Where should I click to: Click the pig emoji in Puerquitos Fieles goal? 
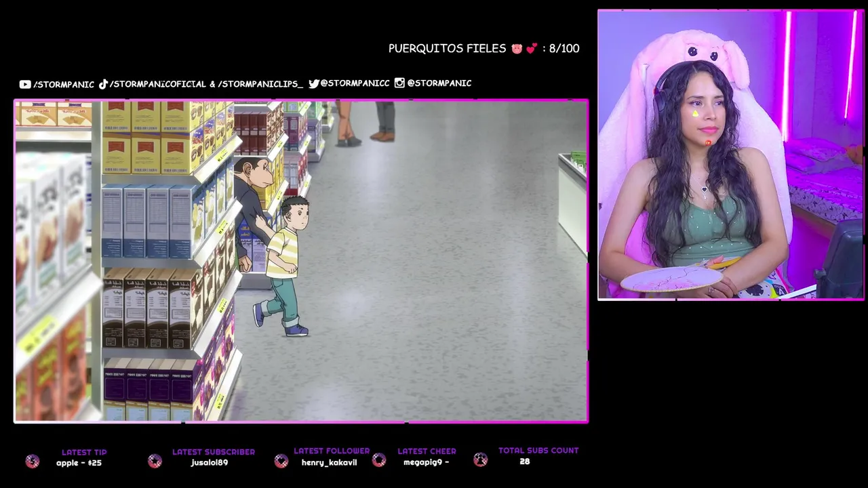[x=517, y=49]
